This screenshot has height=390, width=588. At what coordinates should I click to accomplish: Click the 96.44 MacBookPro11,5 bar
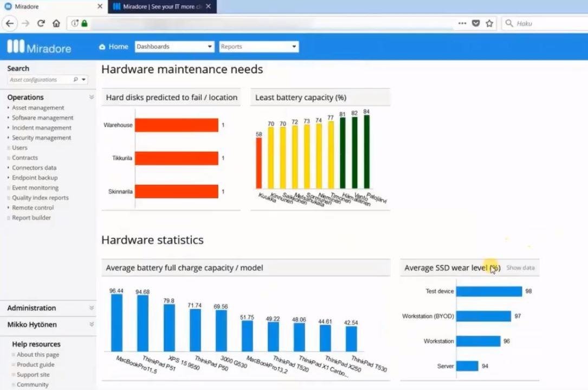117,323
